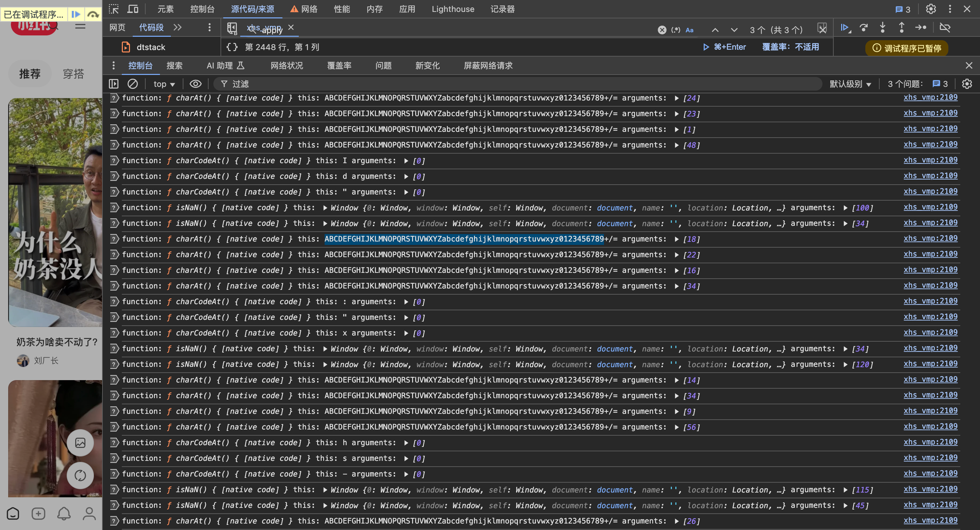The image size is (980, 530).
Task: Open the top execution context dropdown
Action: tap(164, 84)
